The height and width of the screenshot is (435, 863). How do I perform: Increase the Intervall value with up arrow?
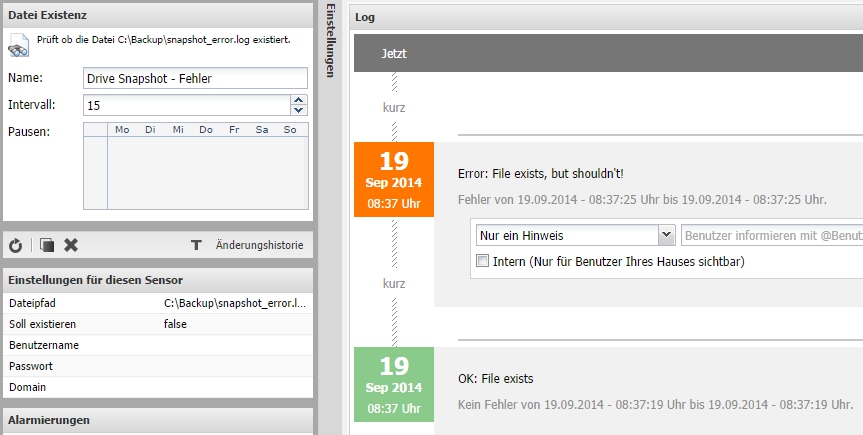[298, 100]
